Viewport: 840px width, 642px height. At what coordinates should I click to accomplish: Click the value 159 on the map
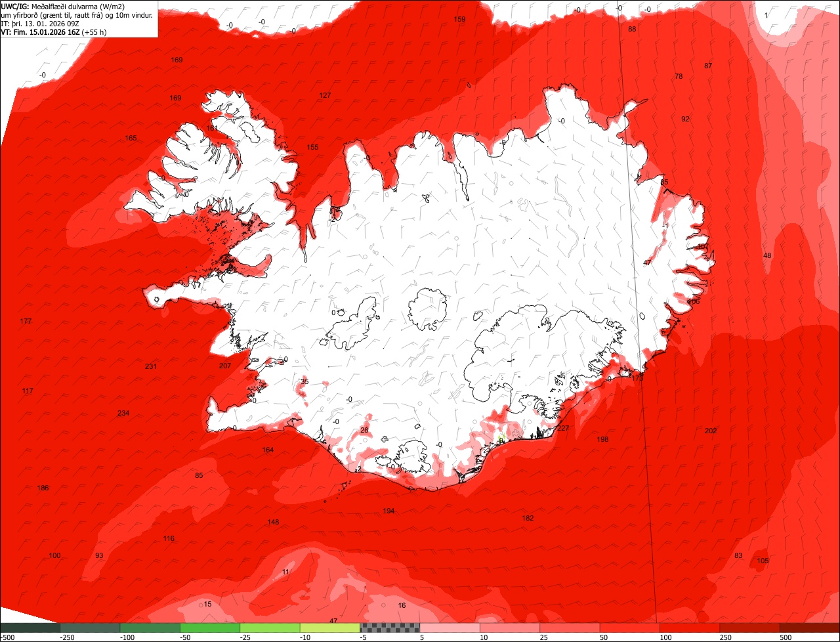459,19
